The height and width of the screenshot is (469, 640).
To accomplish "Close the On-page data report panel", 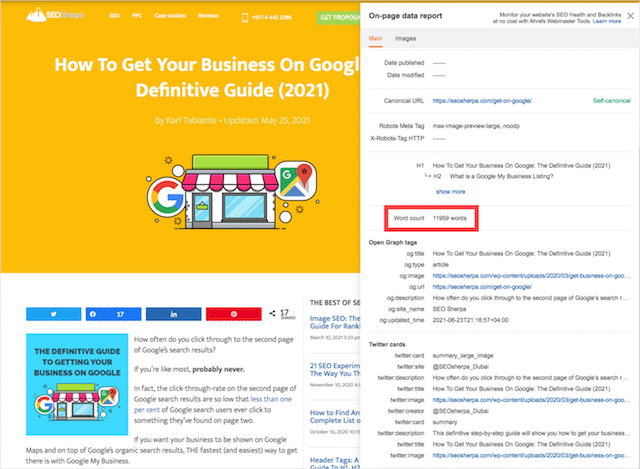I will tap(631, 16).
